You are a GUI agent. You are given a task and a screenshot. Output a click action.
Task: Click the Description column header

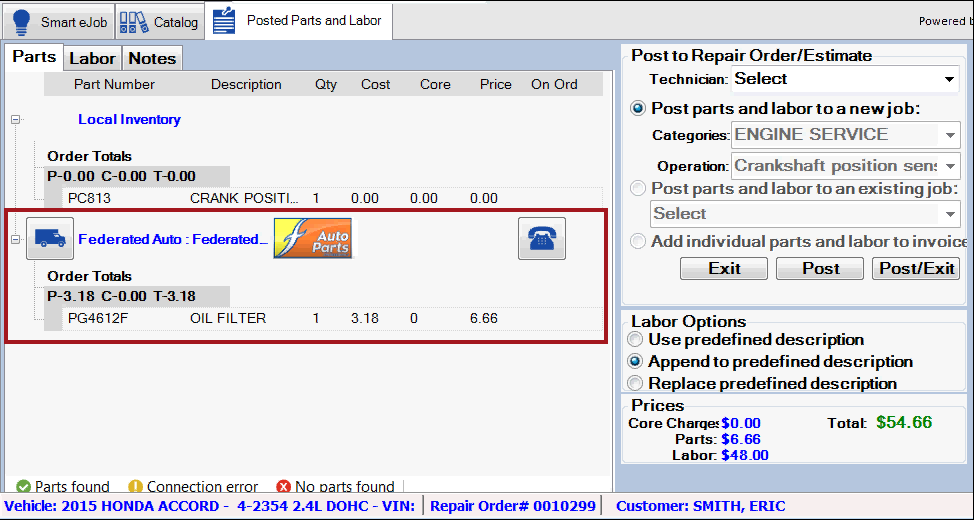246,84
